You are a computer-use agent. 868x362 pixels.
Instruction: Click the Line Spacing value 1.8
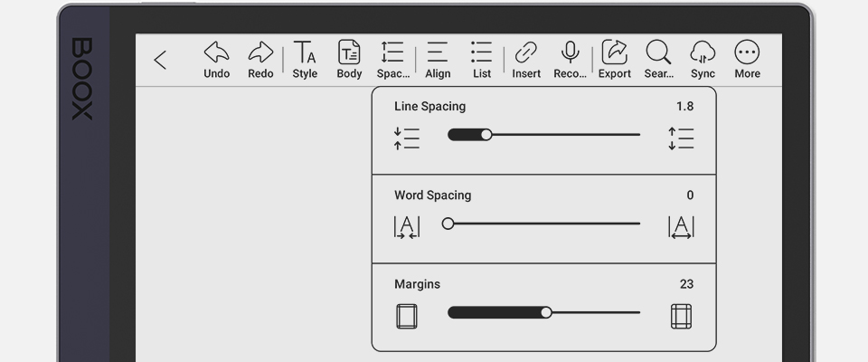(x=684, y=107)
